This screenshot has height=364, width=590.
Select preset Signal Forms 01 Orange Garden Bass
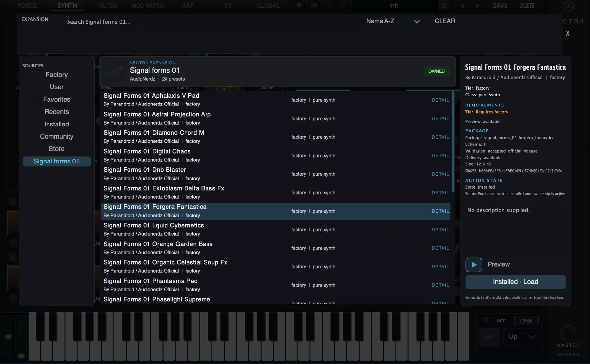tap(276, 248)
